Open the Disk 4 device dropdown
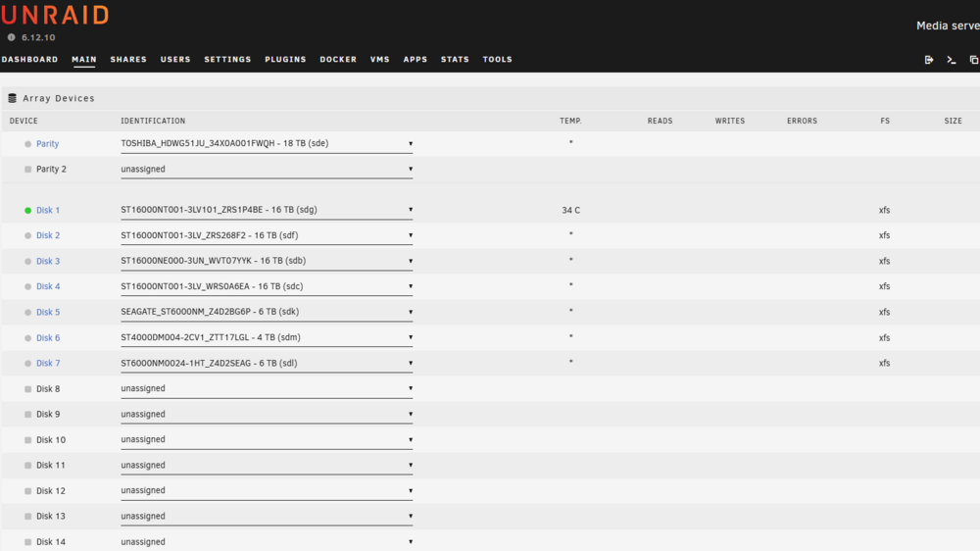Image resolution: width=980 pixels, height=551 pixels. [267, 286]
